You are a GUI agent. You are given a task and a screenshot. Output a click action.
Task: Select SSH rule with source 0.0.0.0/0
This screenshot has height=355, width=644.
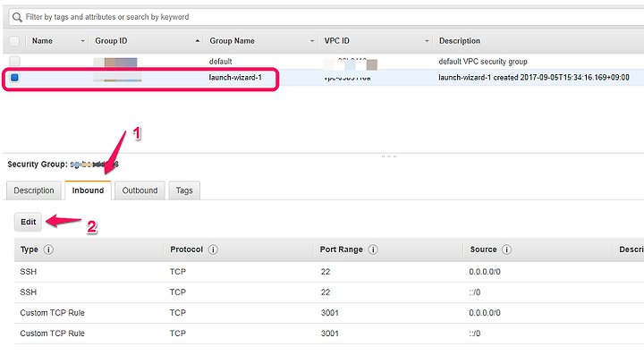329,272
